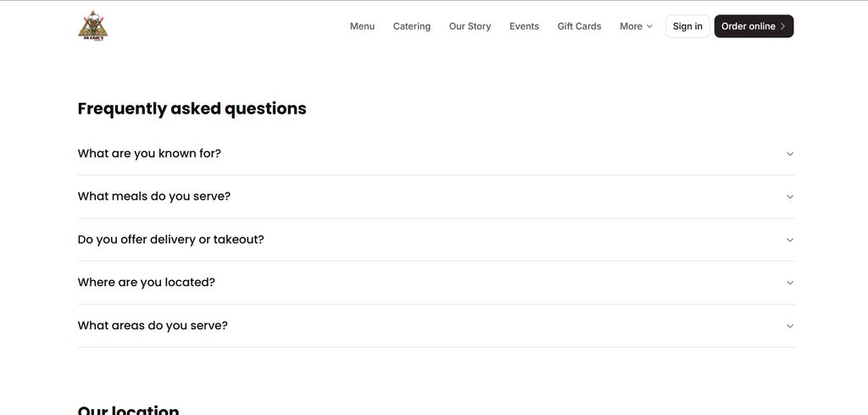
Task: Expand 'What meals do you serve?' question
Action: click(x=154, y=196)
